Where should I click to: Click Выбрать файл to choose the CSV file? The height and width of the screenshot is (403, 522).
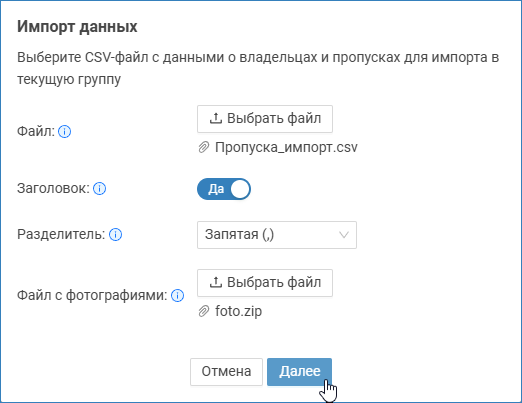pyautogui.click(x=265, y=119)
